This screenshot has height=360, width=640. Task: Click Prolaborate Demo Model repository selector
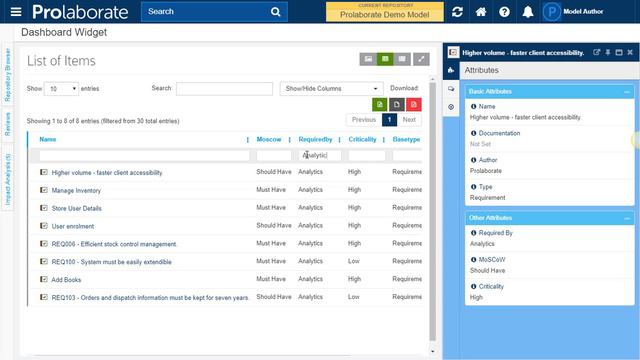click(x=384, y=11)
